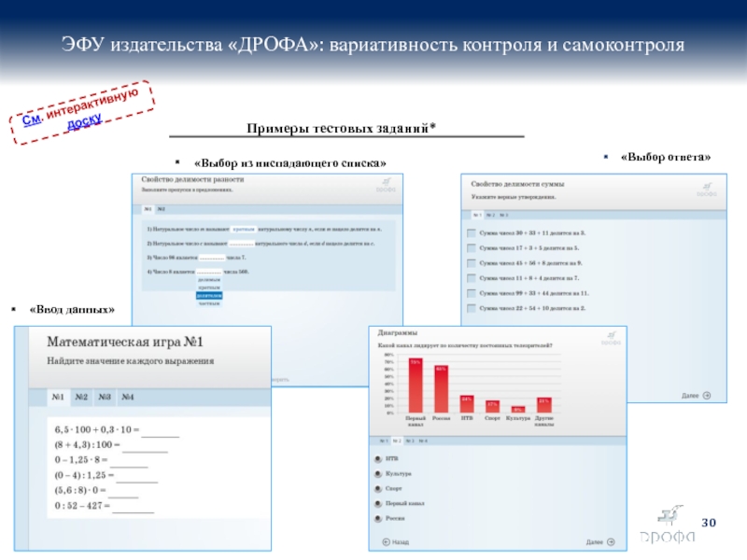This screenshot has height=560, width=747.
Task: Select tab №2 in 'Математическая игра №1'
Action: [x=81, y=397]
